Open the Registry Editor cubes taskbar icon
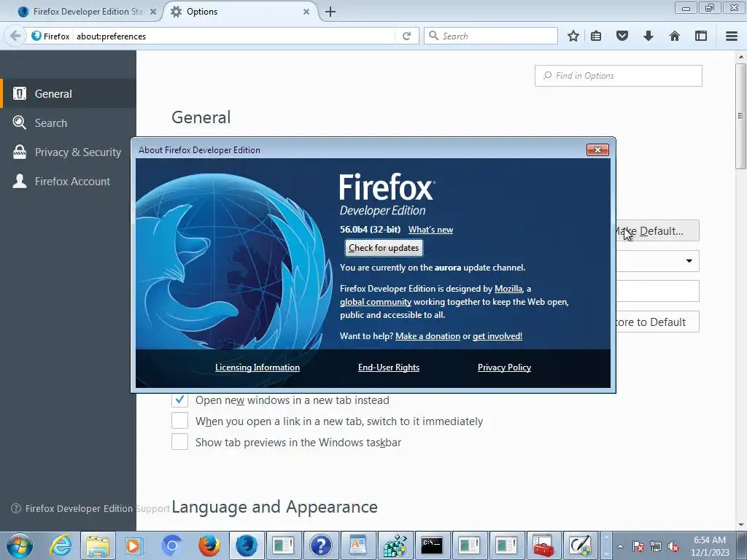747x560 pixels. click(395, 545)
